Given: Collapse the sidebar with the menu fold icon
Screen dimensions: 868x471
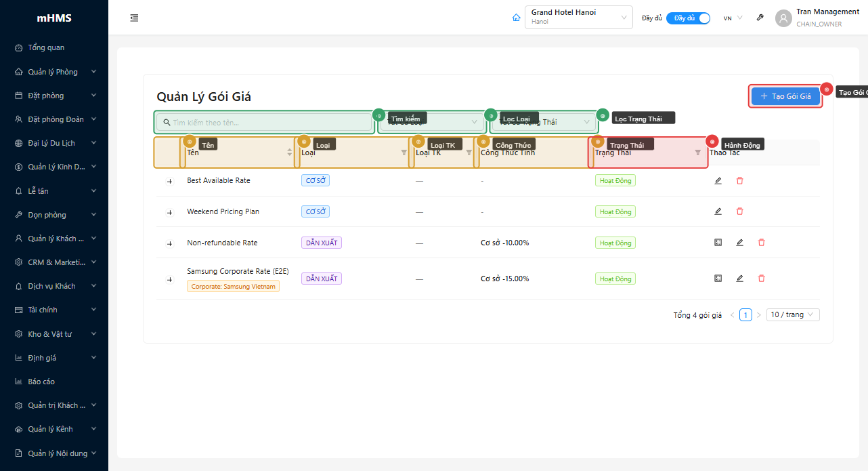Looking at the screenshot, I should pyautogui.click(x=134, y=18).
